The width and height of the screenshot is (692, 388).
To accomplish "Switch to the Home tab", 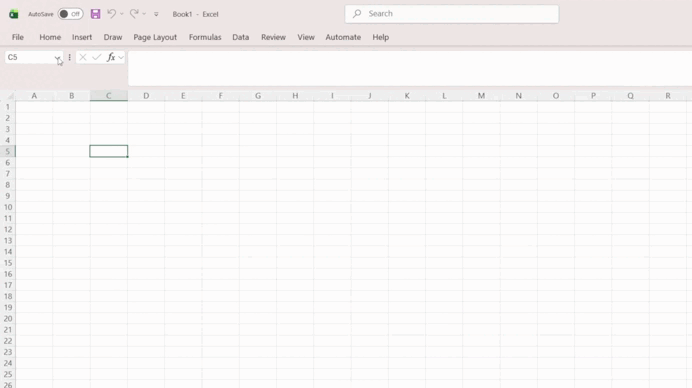I will (x=50, y=37).
